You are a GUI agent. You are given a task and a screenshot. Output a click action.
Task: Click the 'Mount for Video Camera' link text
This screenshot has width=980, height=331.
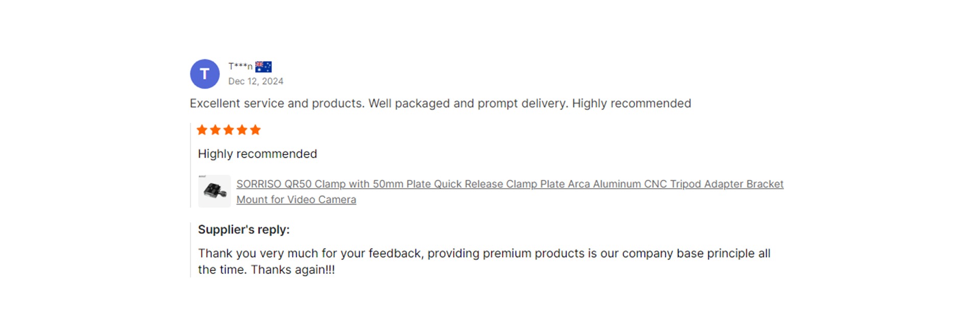[296, 200]
